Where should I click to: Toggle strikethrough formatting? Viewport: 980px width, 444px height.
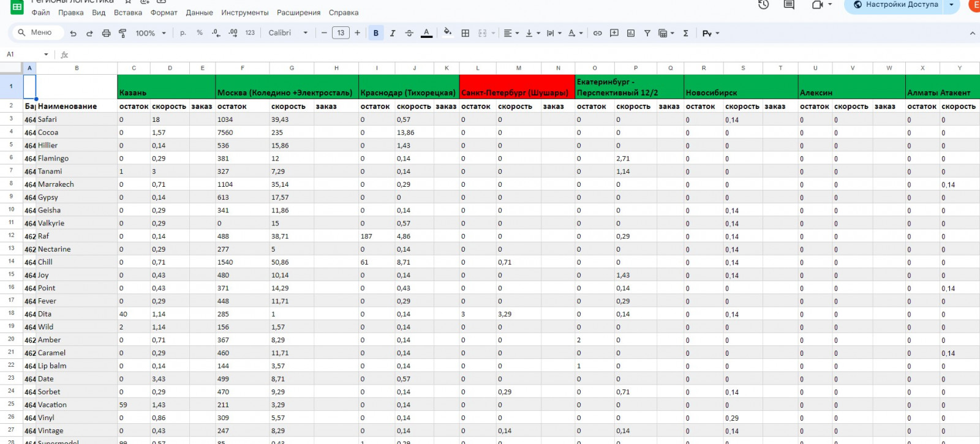(x=409, y=33)
